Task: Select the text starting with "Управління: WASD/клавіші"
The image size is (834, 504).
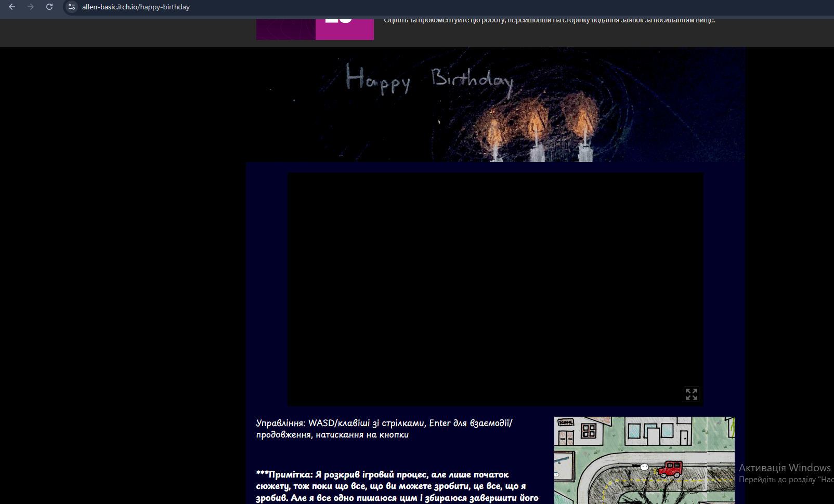Action: 384,429
